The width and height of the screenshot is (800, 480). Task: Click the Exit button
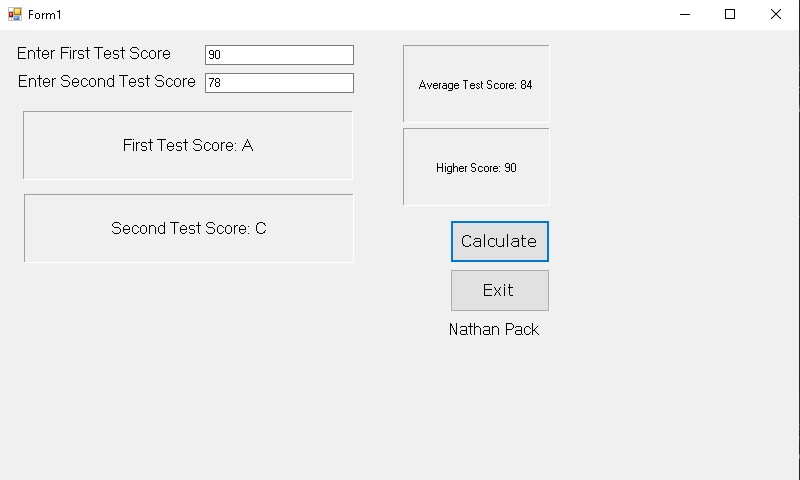[499, 290]
